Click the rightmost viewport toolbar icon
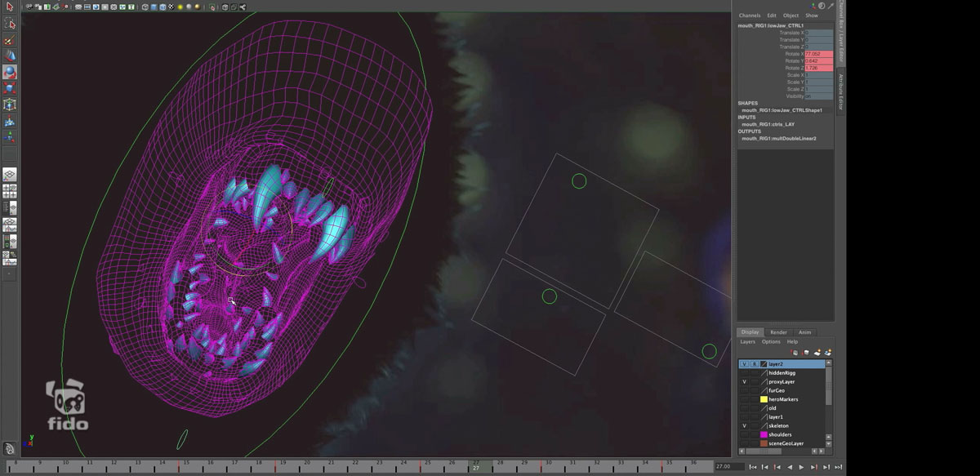980x476 pixels. click(x=243, y=7)
